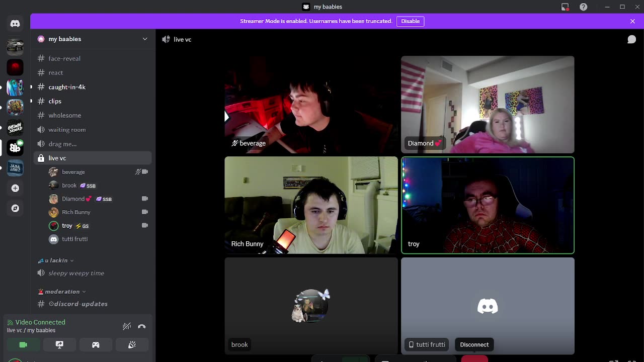644x362 pixels.
Task: Focus Rich Bunny's video tile
Action: coord(311,205)
